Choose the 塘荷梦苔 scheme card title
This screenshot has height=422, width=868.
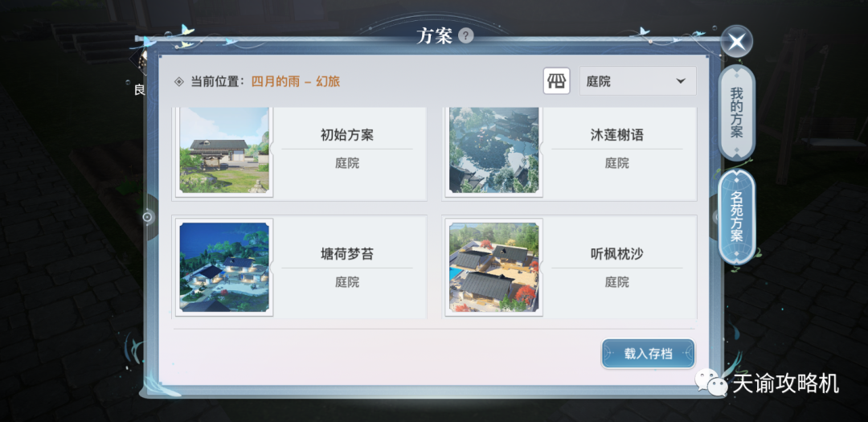point(347,254)
